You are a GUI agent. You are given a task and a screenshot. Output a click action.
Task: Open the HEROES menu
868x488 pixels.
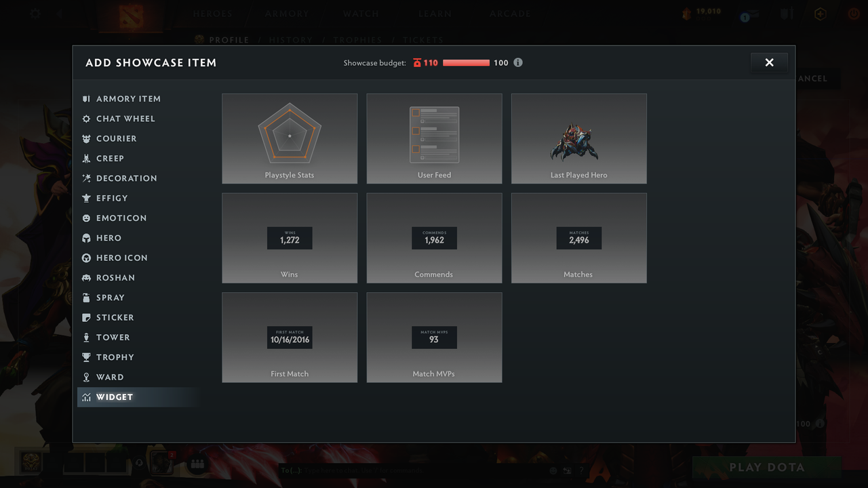pyautogui.click(x=212, y=14)
